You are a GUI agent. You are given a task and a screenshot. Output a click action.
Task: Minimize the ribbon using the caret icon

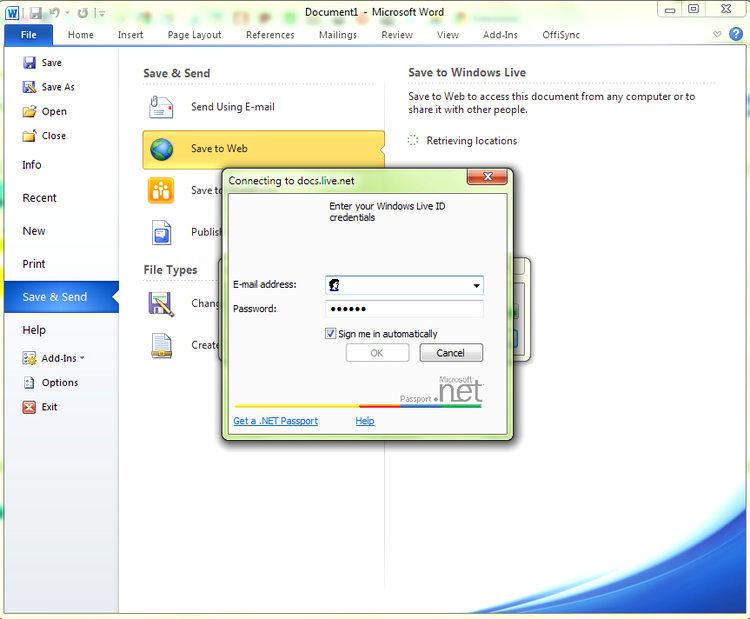pos(717,34)
